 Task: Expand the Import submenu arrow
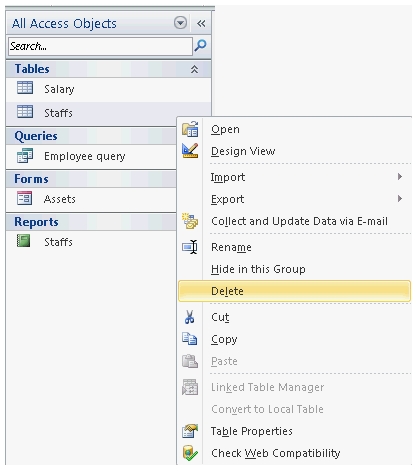[x=400, y=177]
